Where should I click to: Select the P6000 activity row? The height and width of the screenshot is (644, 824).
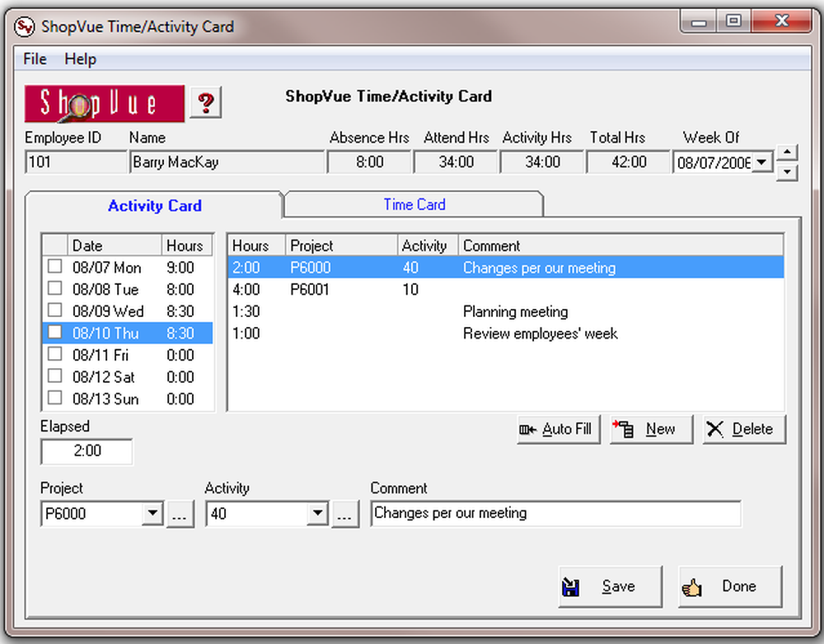(x=506, y=268)
